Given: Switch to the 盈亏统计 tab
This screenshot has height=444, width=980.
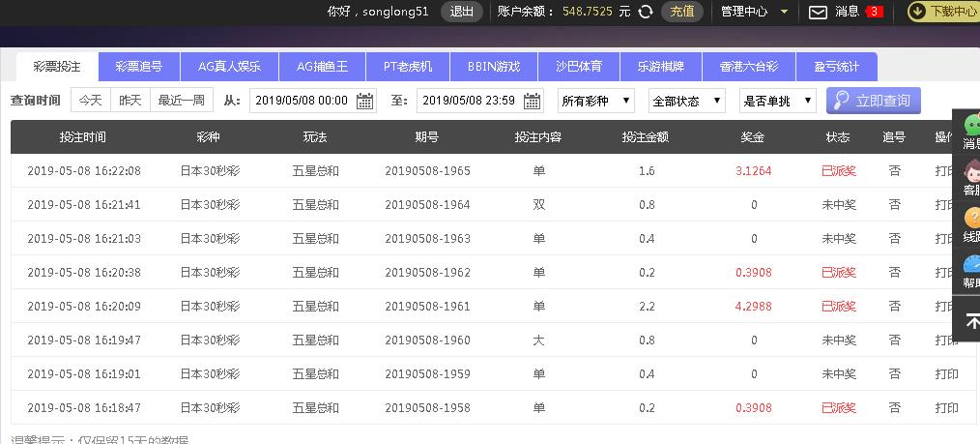Looking at the screenshot, I should point(836,67).
